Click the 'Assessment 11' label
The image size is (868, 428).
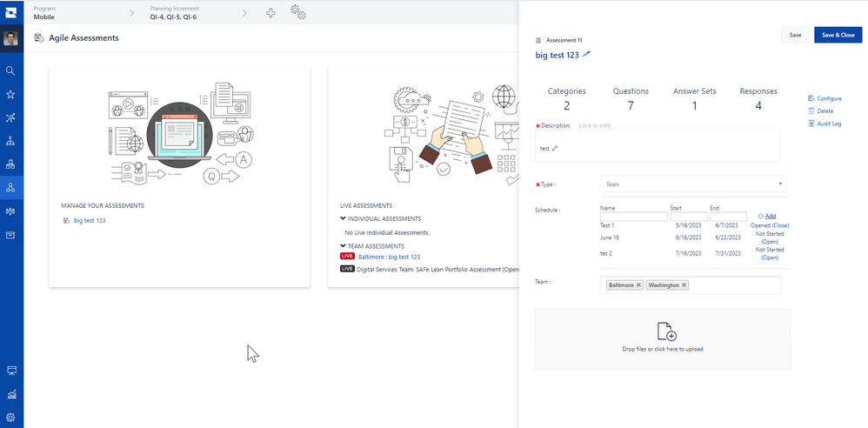pyautogui.click(x=564, y=40)
